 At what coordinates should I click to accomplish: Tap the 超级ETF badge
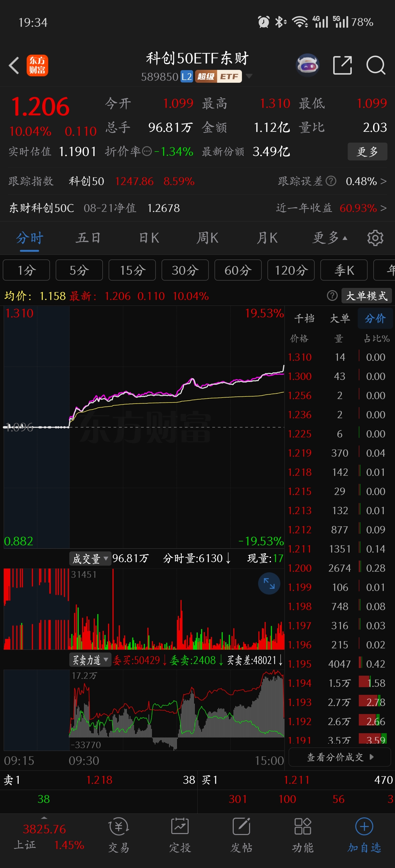tap(218, 76)
